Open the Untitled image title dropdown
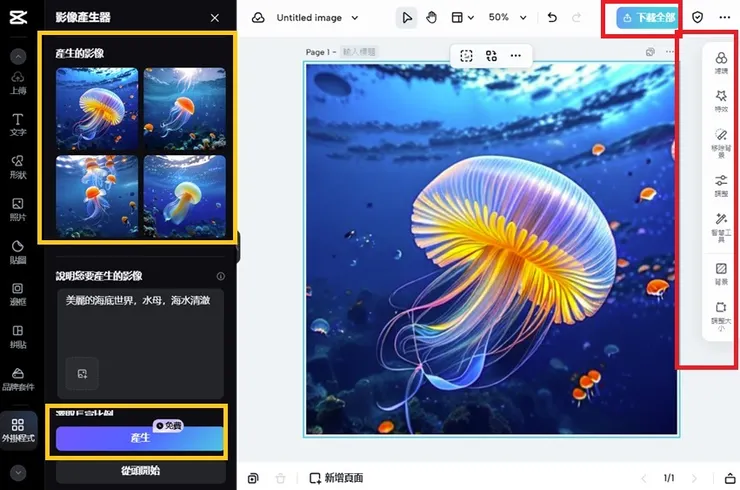The width and height of the screenshot is (740, 490). (317, 18)
